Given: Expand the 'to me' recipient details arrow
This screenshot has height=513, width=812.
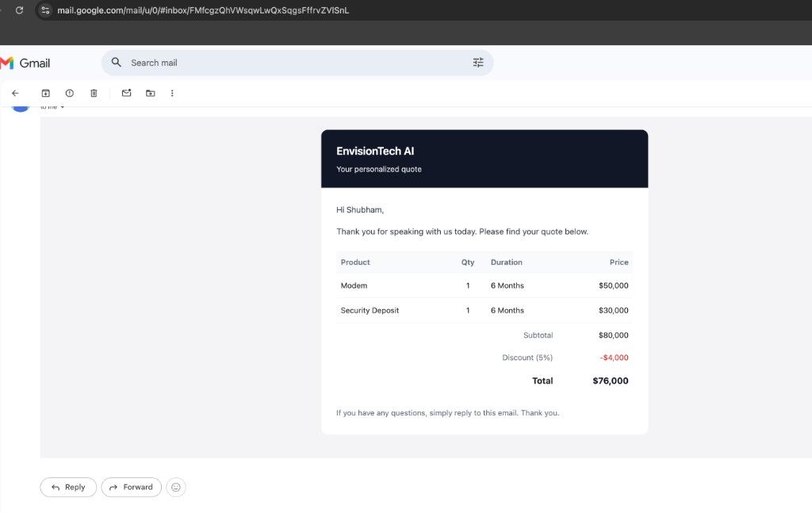Looking at the screenshot, I should 62,107.
